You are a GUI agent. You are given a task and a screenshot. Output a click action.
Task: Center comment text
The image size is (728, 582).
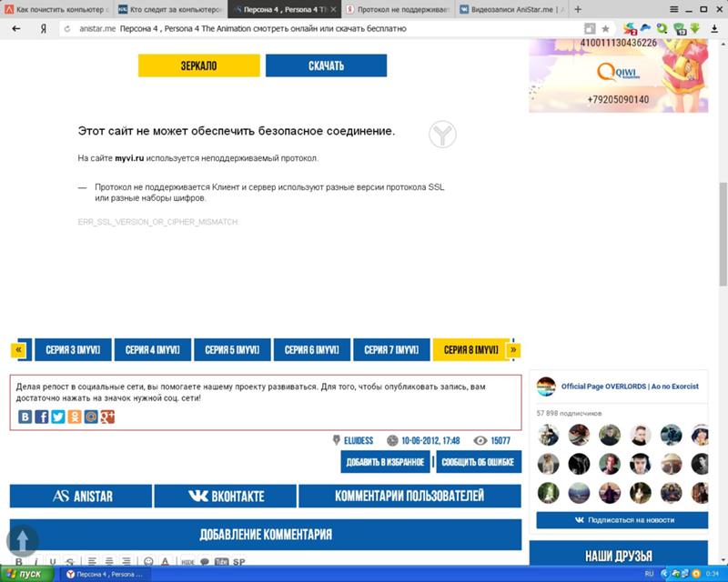point(109,561)
